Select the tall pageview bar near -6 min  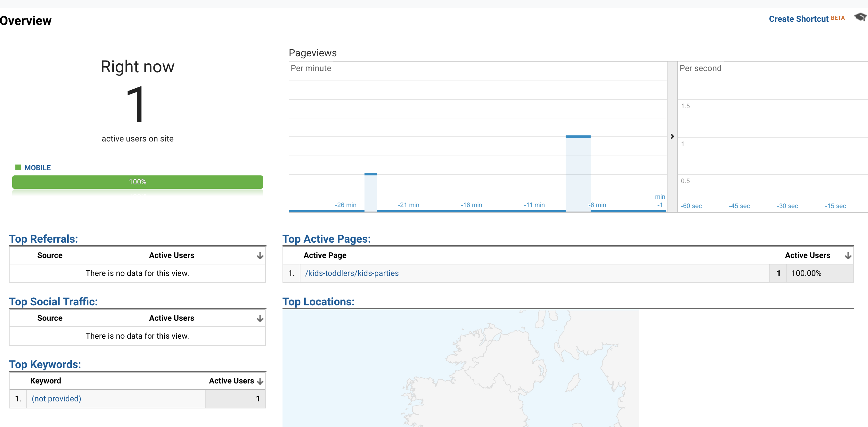pyautogui.click(x=578, y=172)
